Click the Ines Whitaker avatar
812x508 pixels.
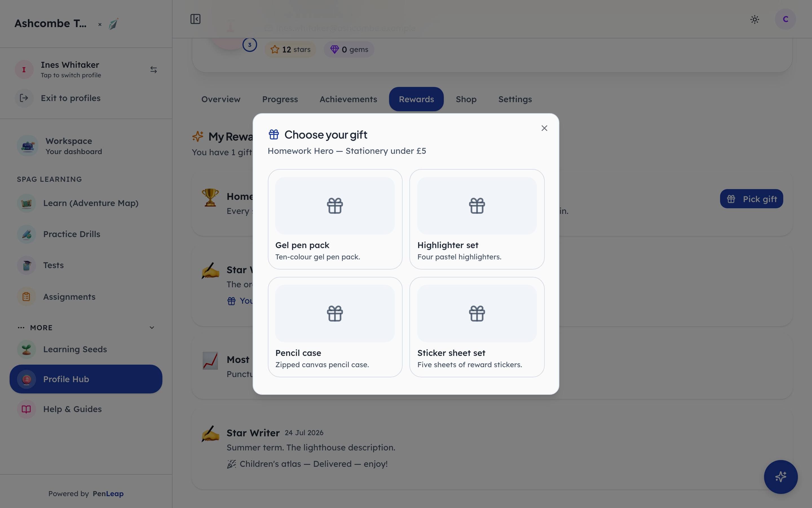coord(24,69)
